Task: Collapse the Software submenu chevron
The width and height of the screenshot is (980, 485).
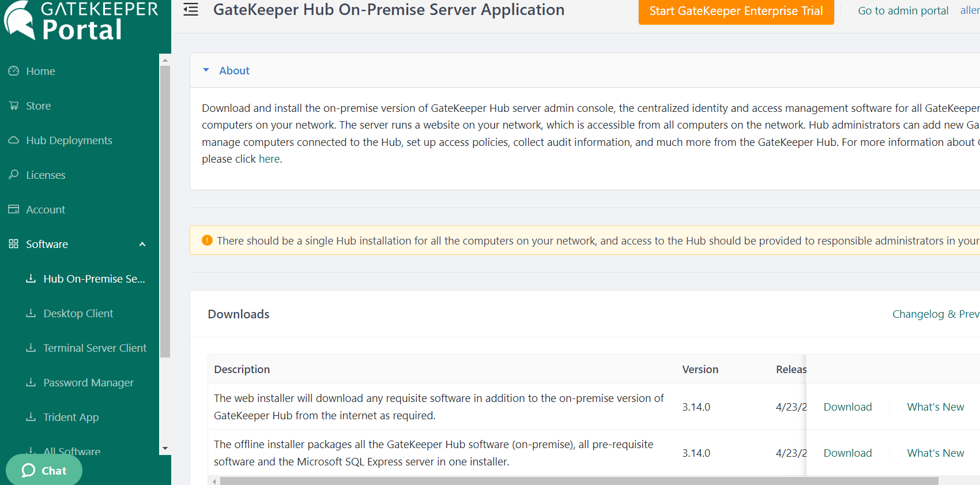Action: [142, 244]
